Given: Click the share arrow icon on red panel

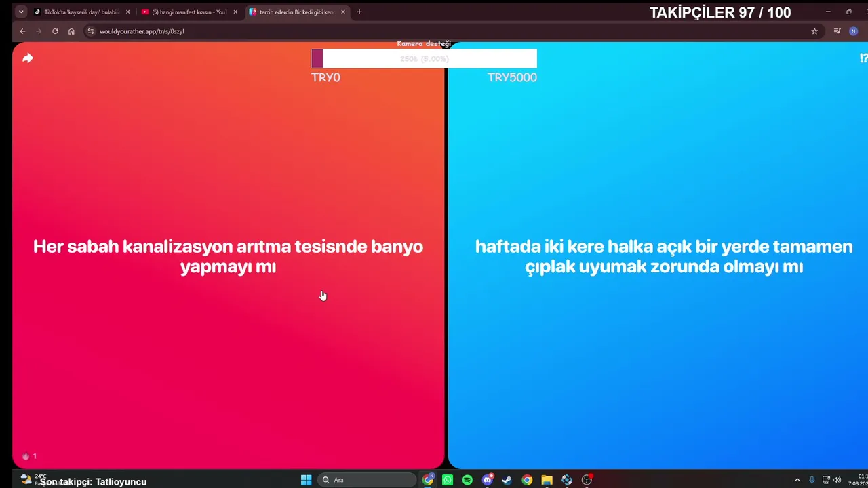Looking at the screenshot, I should point(28,58).
